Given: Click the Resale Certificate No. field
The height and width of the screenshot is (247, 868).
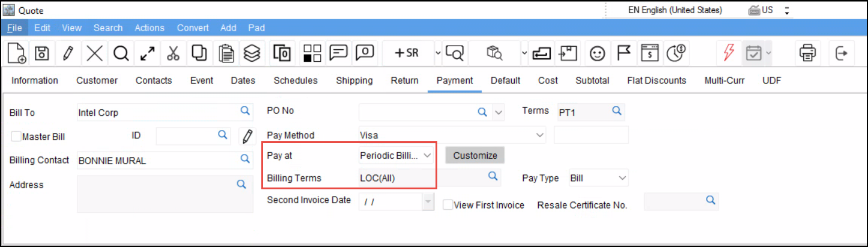Looking at the screenshot, I should click(x=674, y=201).
